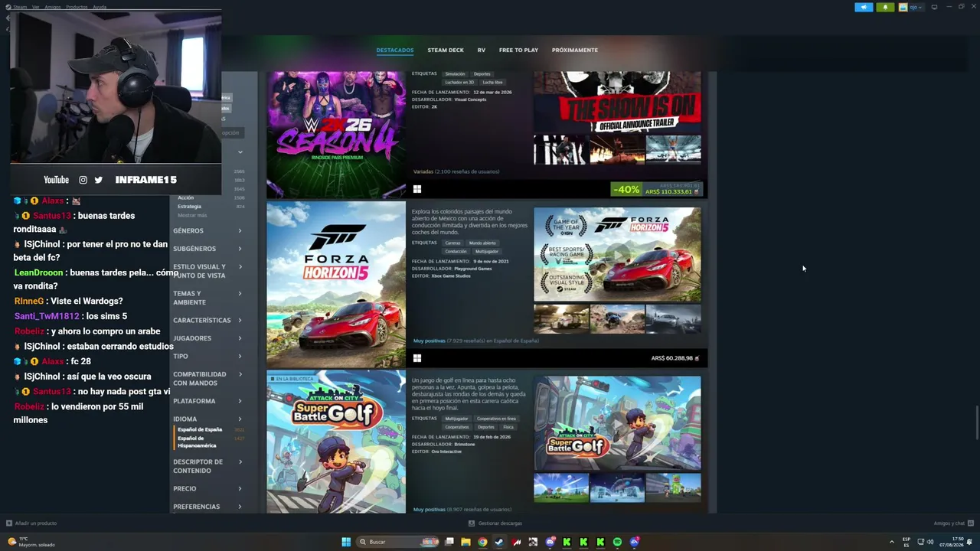Click the Windows taskbar search box
This screenshot has width=980, height=551.
pos(399,542)
